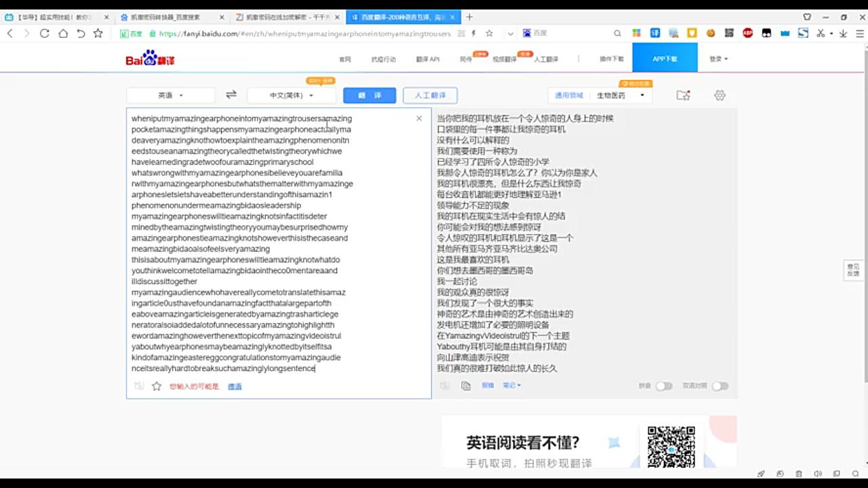Click the speaker icon to hear the translation
This screenshot has height=488, width=868.
coord(445,385)
